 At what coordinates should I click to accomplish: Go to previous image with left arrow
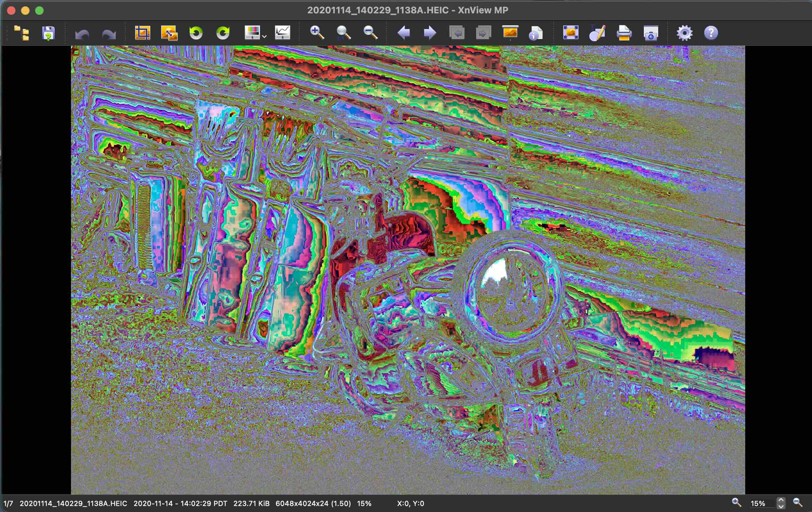tap(404, 33)
